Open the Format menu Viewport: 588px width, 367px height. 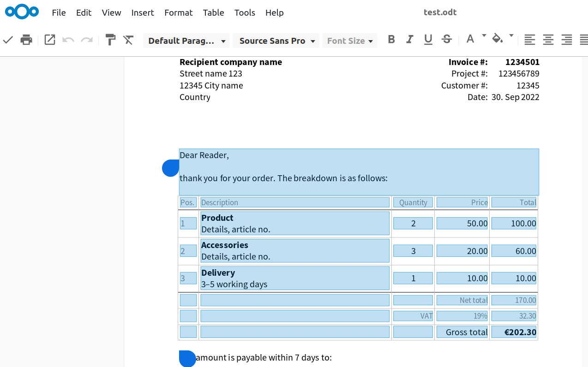point(179,12)
